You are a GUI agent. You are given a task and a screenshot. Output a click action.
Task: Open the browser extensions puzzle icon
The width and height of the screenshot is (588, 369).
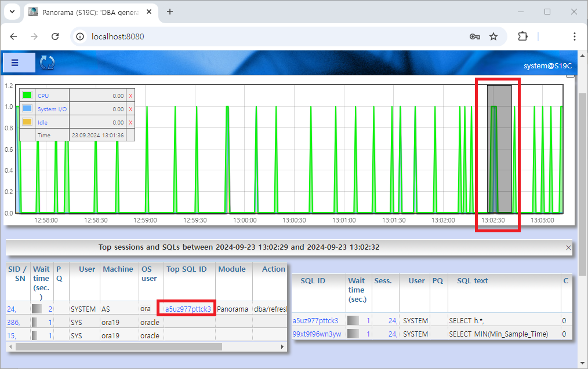coord(522,36)
